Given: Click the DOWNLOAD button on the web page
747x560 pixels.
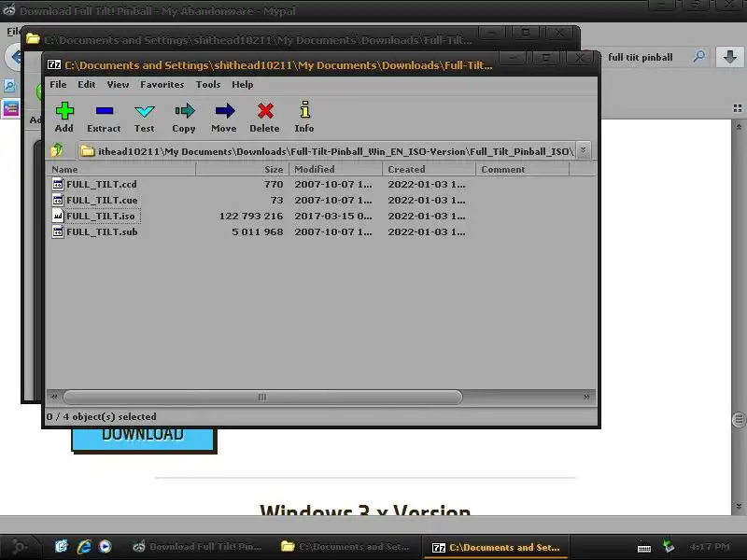Looking at the screenshot, I should (143, 439).
